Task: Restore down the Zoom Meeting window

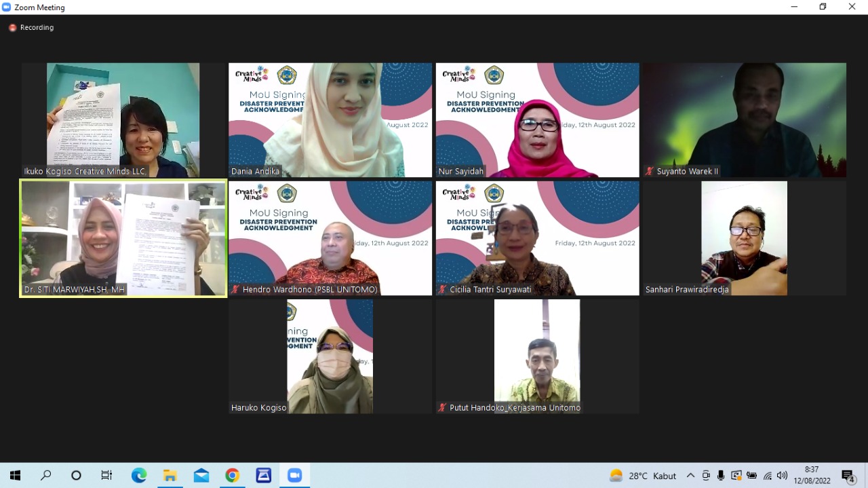Action: 823,7
